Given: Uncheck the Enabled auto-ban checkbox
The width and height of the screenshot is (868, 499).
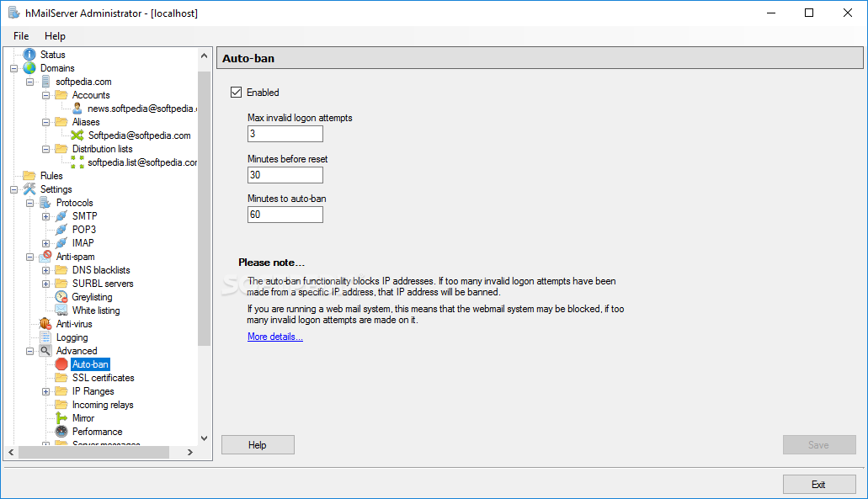Looking at the screenshot, I should tap(237, 93).
